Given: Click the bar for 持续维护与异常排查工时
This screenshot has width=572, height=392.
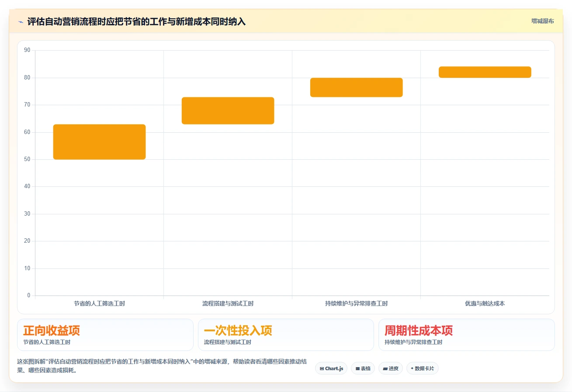Looking at the screenshot, I should tap(356, 87).
